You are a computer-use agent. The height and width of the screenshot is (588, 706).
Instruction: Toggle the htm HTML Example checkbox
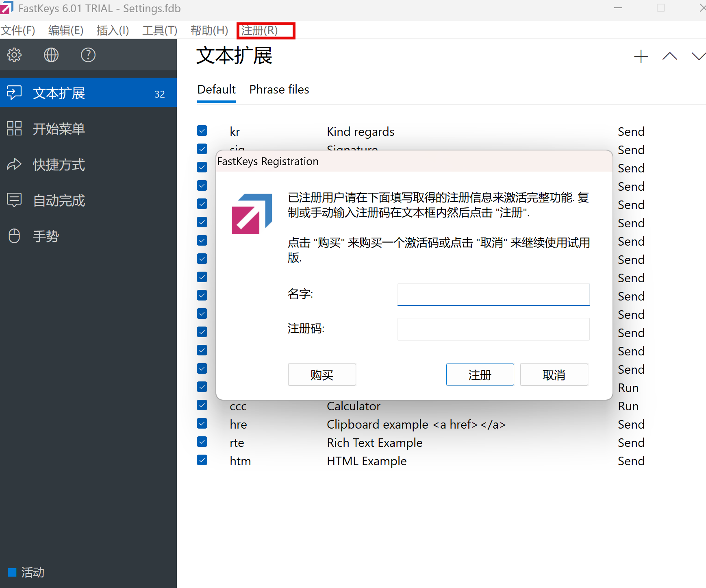coord(202,460)
